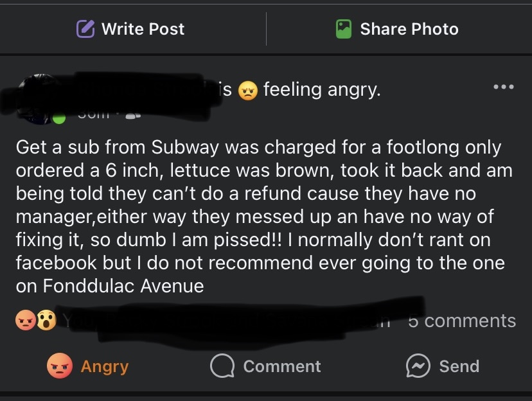This screenshot has width=532, height=401.
Task: Click the 'Send' button label
Action: pyautogui.click(x=459, y=366)
